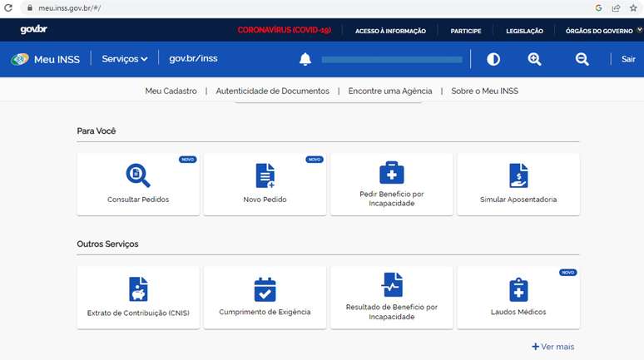
Task: Expand the Serviços dropdown menu
Action: (125, 59)
